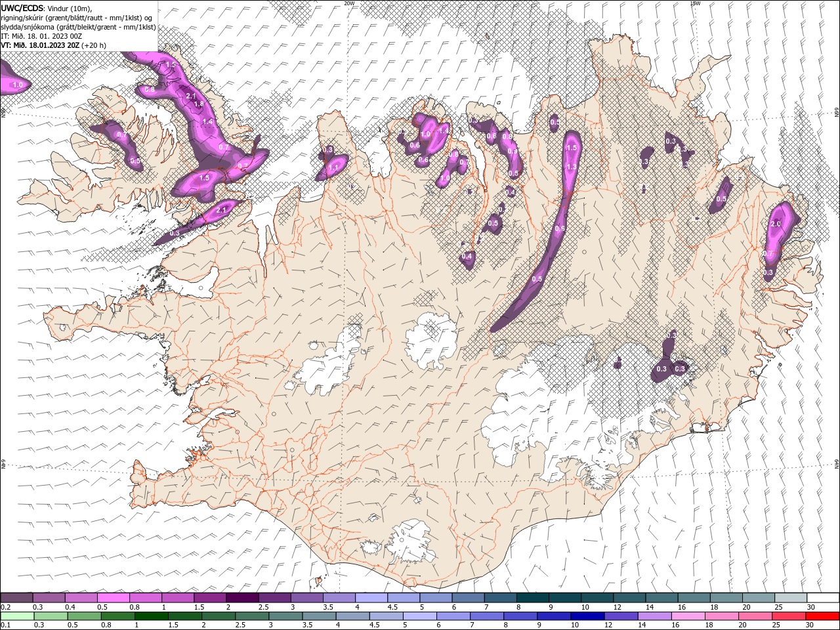Click the 'rigning/skúrir' legend description line
The width and height of the screenshot is (840, 630).
(x=77, y=17)
